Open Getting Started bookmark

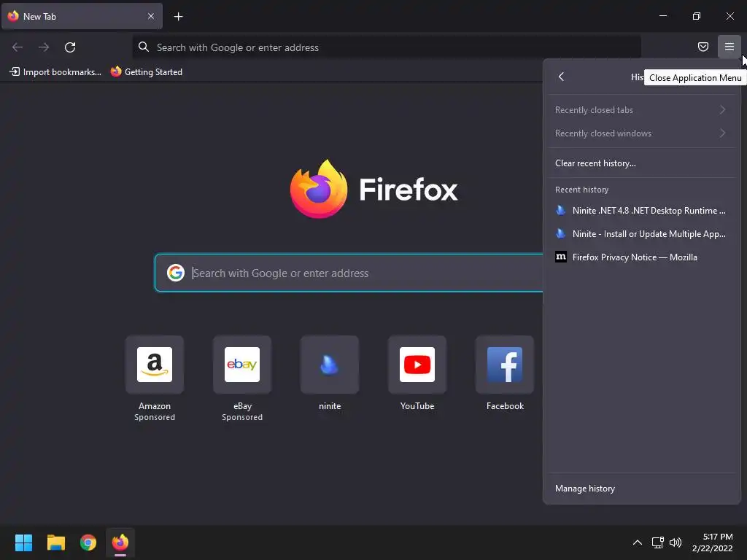point(146,72)
